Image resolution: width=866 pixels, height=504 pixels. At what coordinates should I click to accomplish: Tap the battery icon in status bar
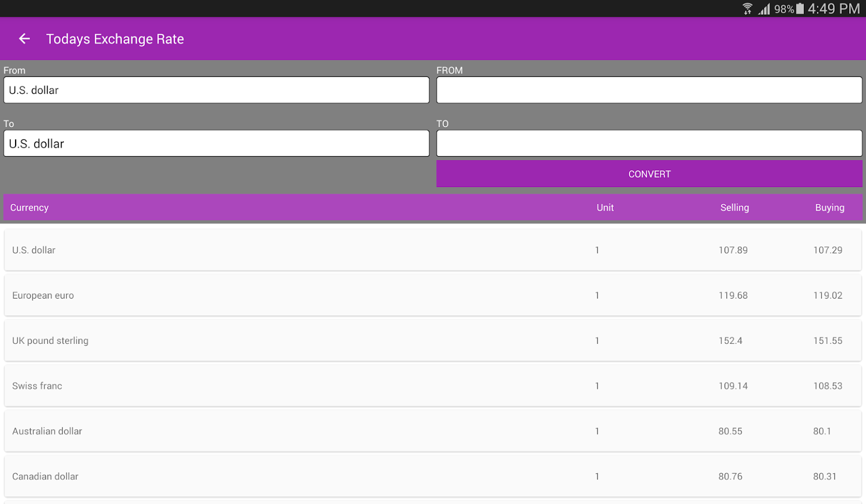tap(800, 8)
